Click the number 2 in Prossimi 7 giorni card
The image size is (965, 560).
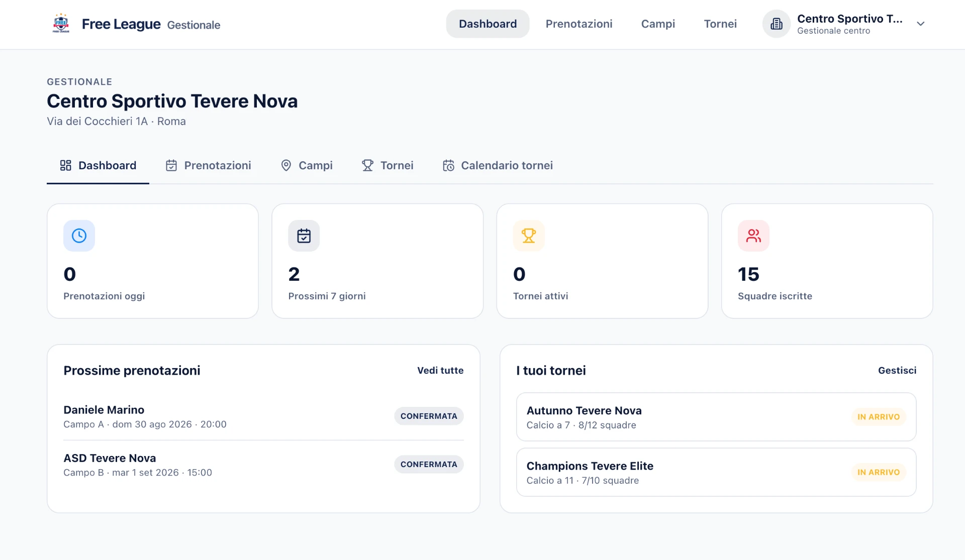(294, 274)
